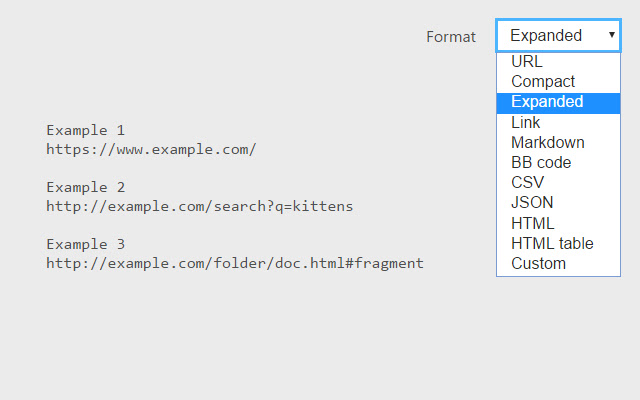640x400 pixels.
Task: Click the Example 3 title line
Action: (86, 244)
